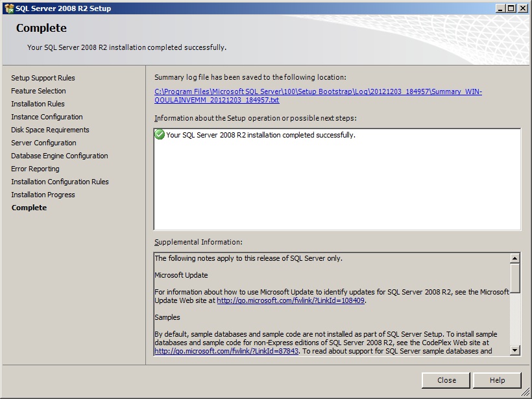The height and width of the screenshot is (399, 532).
Task: Click the Help button
Action: point(497,380)
